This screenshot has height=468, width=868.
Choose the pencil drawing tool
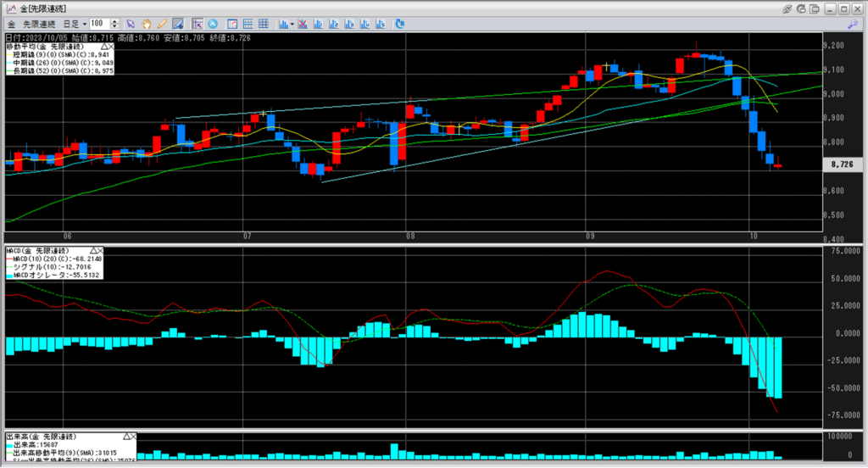[x=162, y=24]
